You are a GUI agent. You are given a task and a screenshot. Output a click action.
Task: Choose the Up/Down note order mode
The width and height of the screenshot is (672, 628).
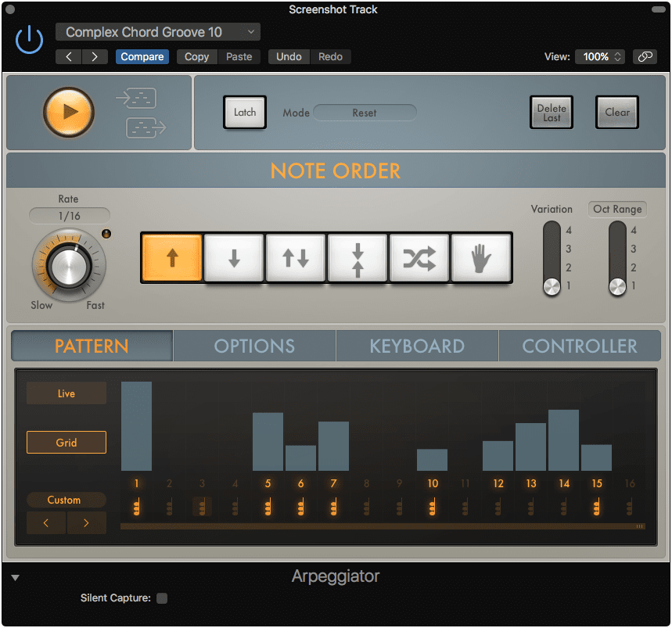(x=295, y=258)
